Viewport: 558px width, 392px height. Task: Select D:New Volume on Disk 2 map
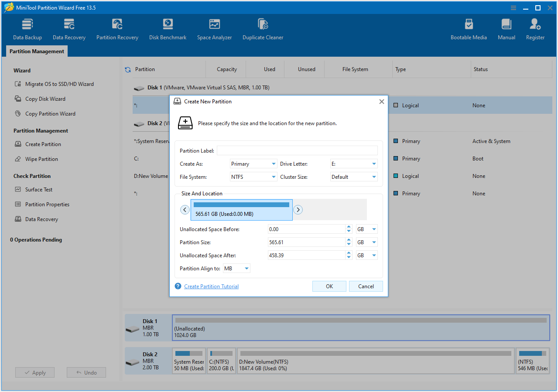coord(375,361)
